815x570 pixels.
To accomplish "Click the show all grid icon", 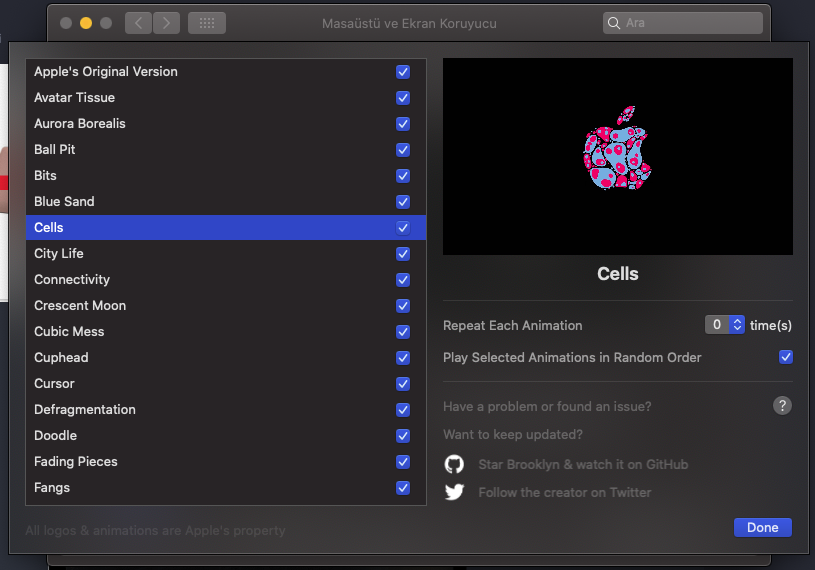I will 206,23.
